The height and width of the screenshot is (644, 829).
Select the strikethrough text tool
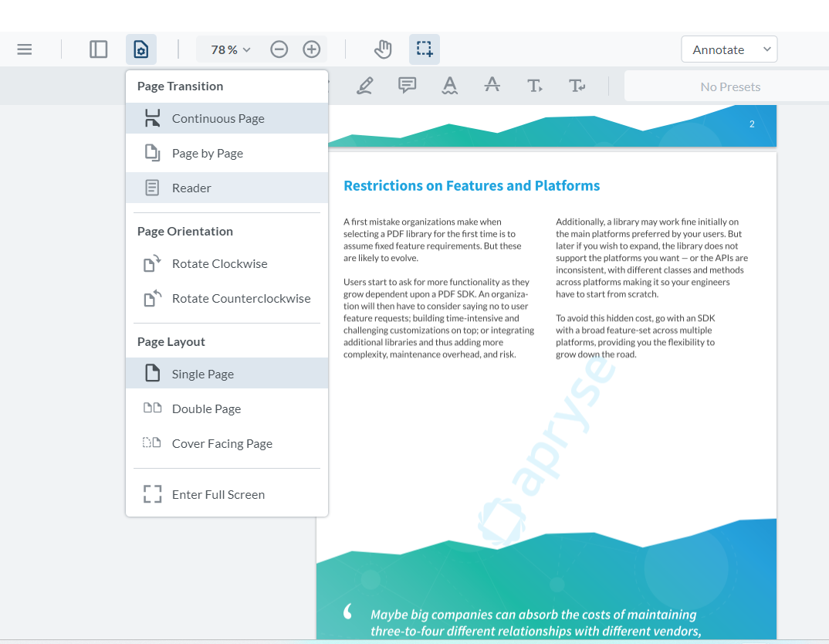[492, 86]
